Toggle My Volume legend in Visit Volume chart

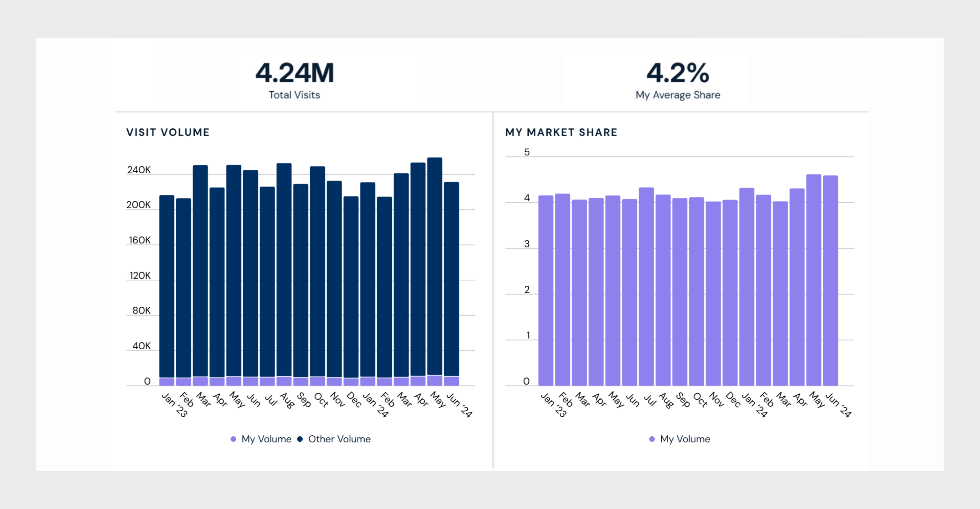[261, 439]
